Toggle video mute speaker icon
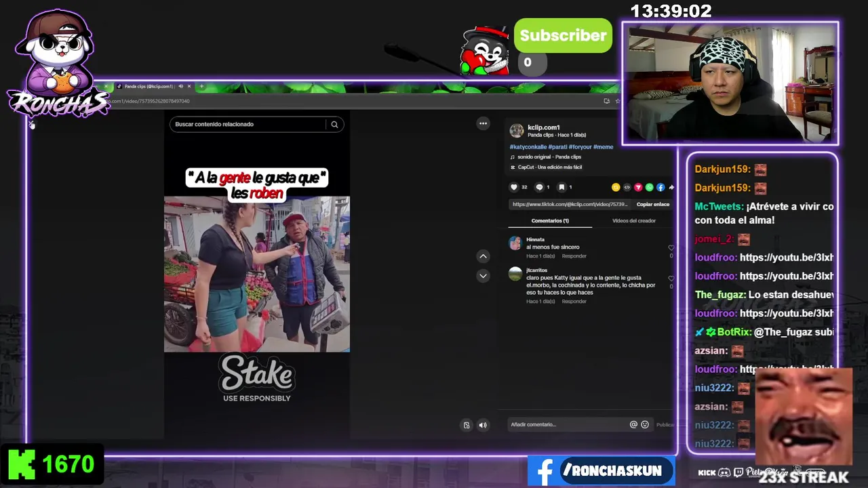Viewport: 868px width, 488px height. pyautogui.click(x=483, y=425)
